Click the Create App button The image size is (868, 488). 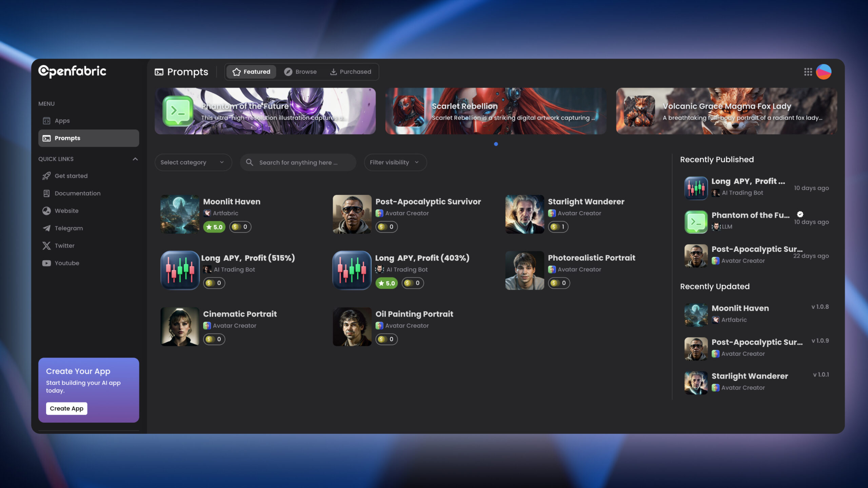(x=66, y=408)
